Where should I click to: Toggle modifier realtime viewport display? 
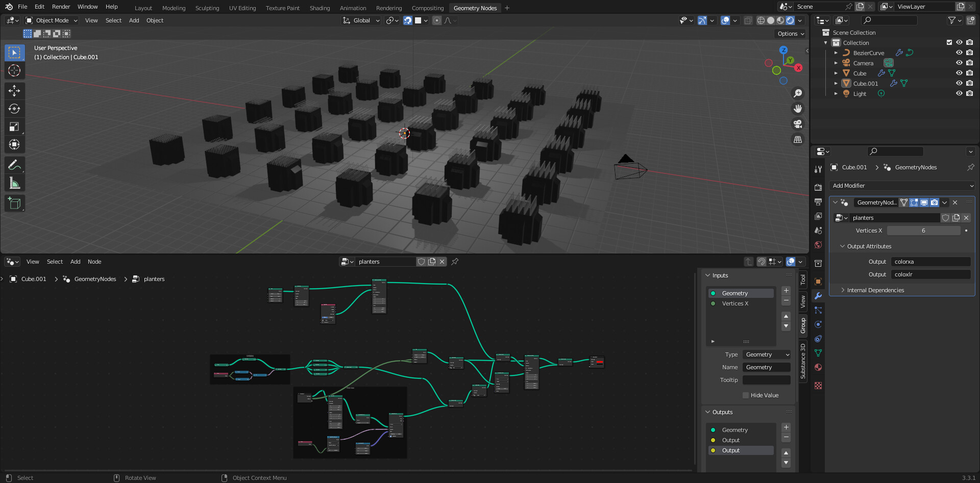coord(924,202)
